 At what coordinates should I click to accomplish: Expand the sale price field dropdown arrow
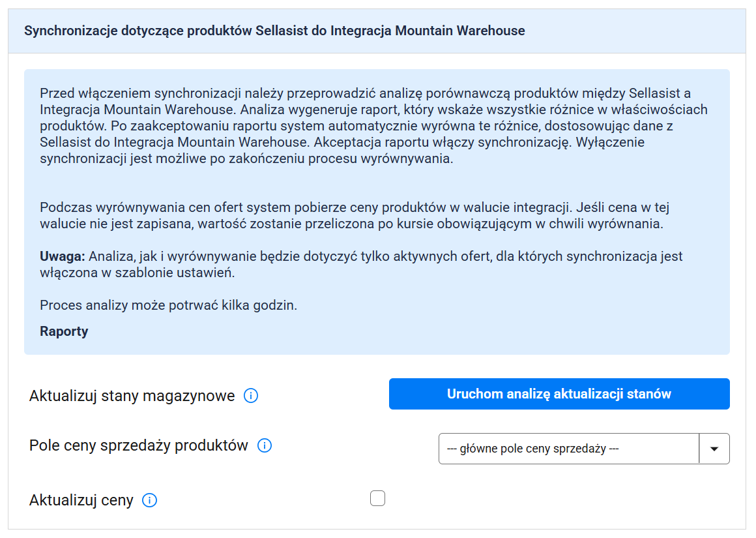[714, 449]
